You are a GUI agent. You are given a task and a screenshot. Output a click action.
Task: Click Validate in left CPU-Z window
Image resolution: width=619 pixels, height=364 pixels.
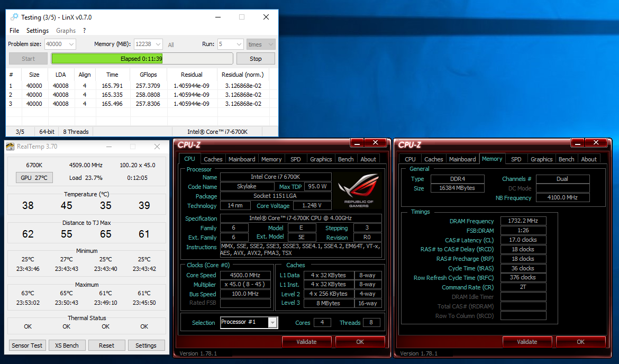[x=306, y=342]
